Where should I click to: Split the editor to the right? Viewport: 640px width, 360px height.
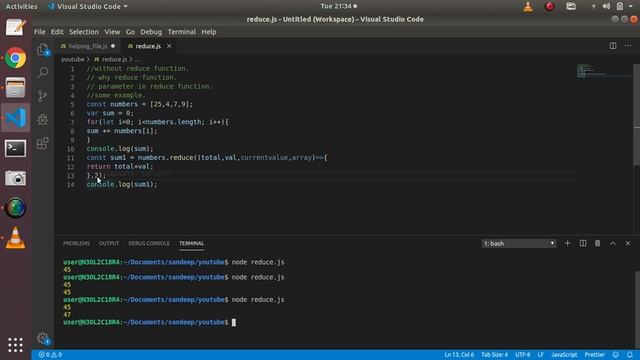pos(613,46)
